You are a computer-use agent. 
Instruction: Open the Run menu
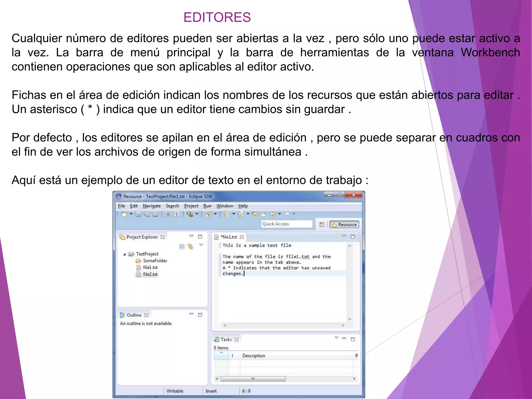[207, 206]
